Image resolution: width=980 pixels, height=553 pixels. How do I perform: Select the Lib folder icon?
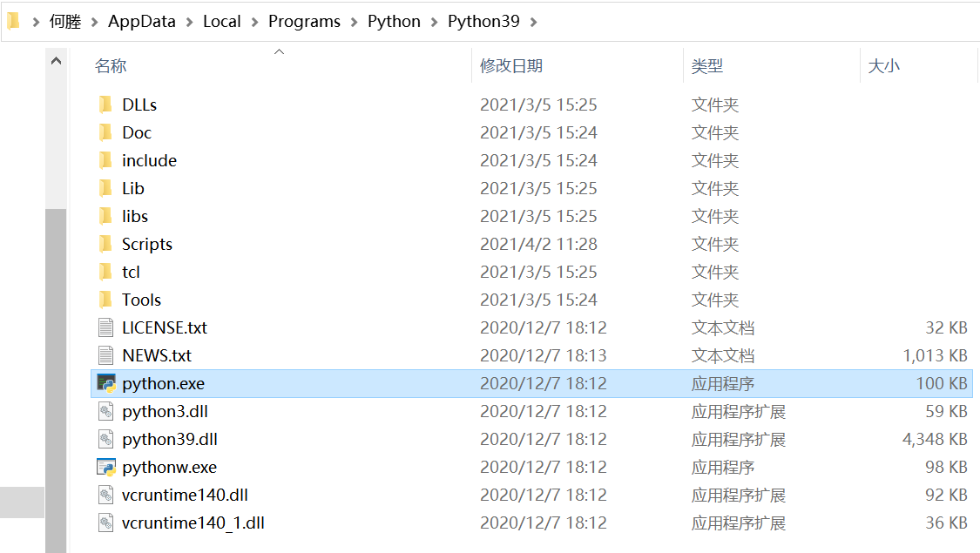(105, 188)
